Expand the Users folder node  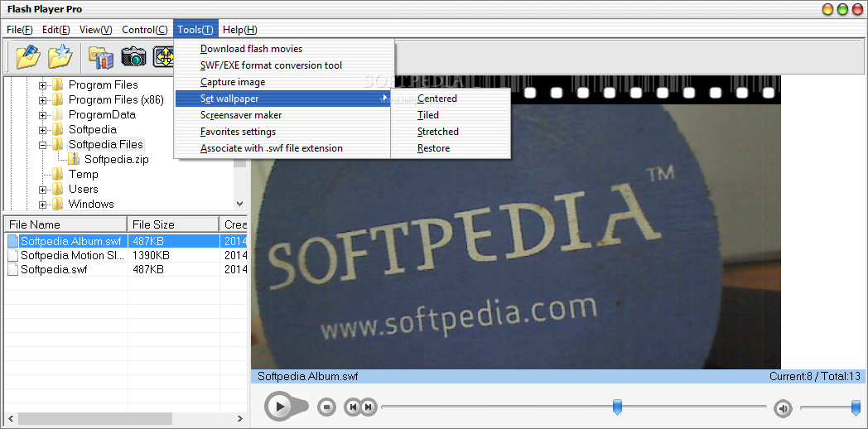click(42, 190)
